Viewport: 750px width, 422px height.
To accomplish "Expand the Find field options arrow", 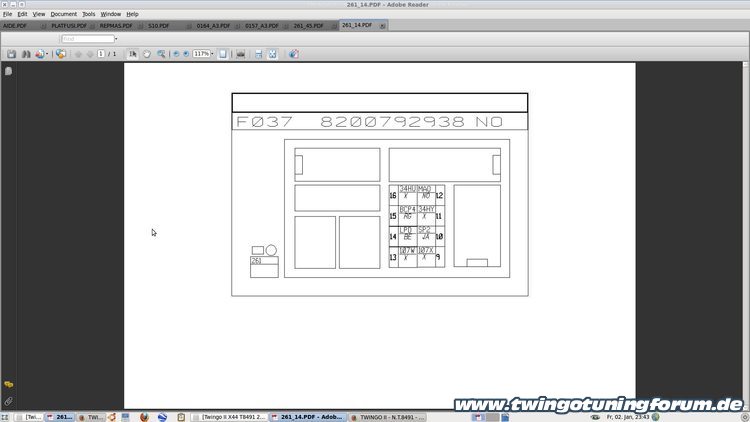I will point(117,39).
